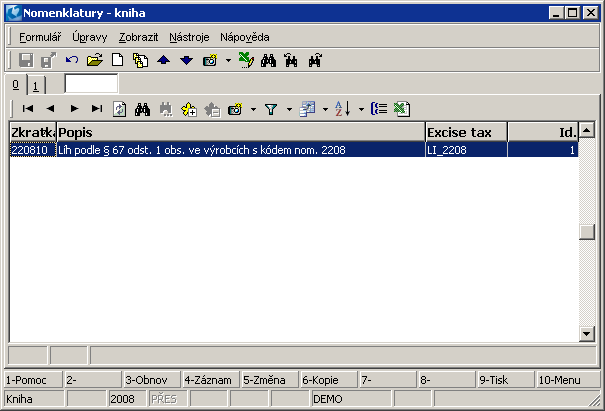
Task: Click the 10-Menu function key button
Action: click(567, 380)
